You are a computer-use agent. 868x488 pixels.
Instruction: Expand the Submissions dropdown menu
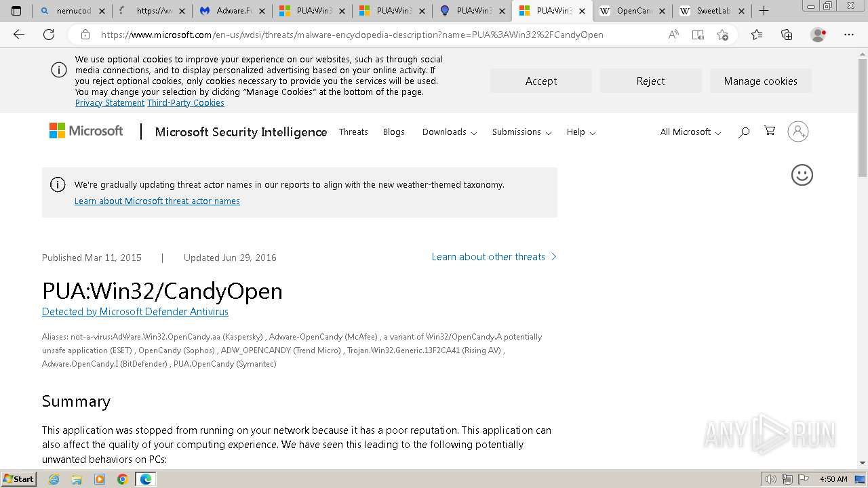tap(521, 132)
